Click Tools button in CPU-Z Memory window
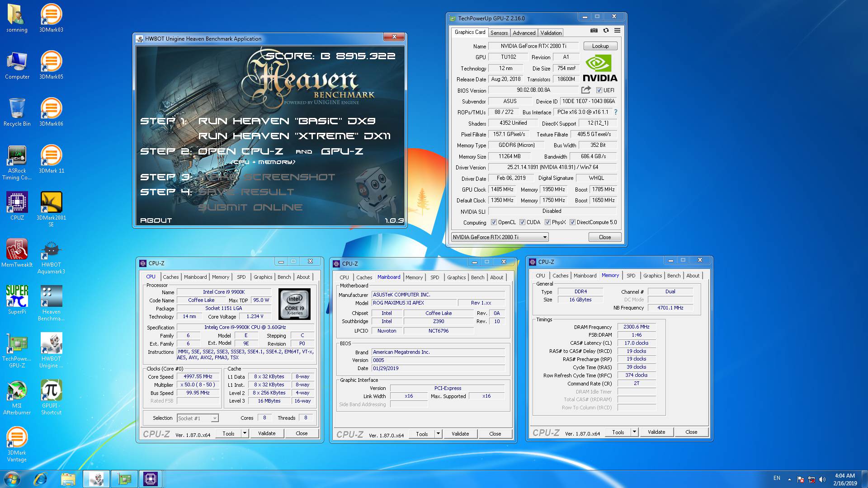868x488 pixels. (618, 432)
